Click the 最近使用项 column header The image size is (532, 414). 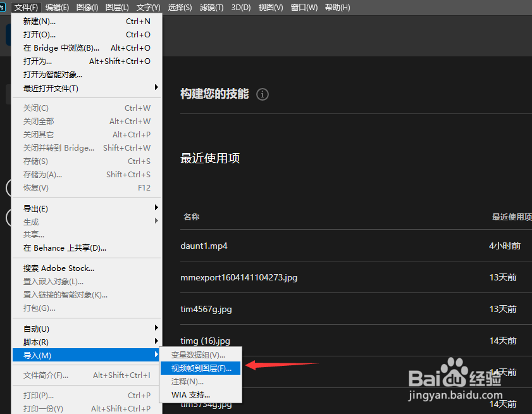click(511, 216)
